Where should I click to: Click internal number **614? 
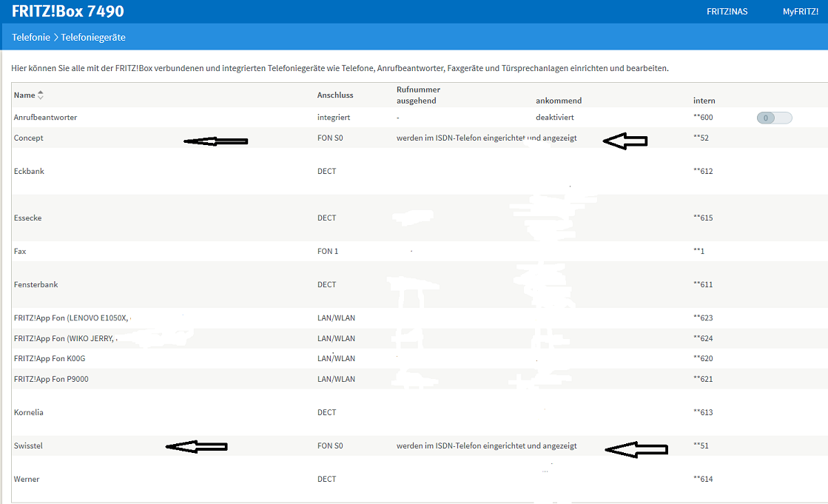point(703,479)
